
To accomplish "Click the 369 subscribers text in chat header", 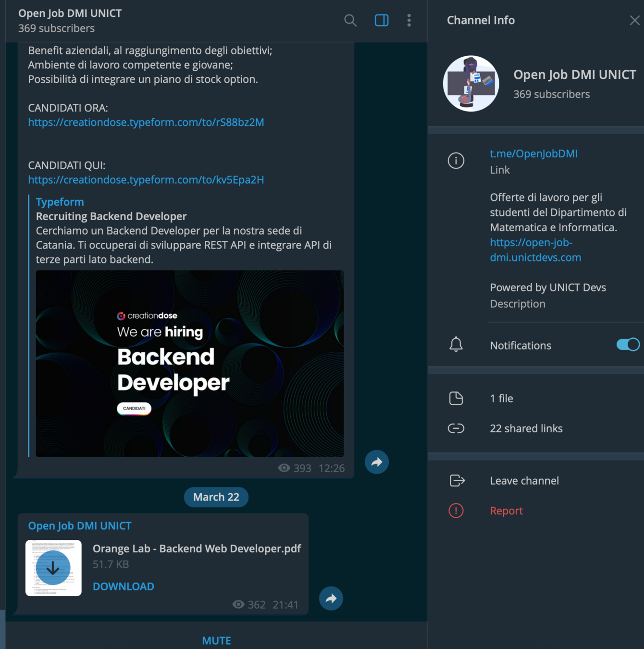I will (57, 28).
